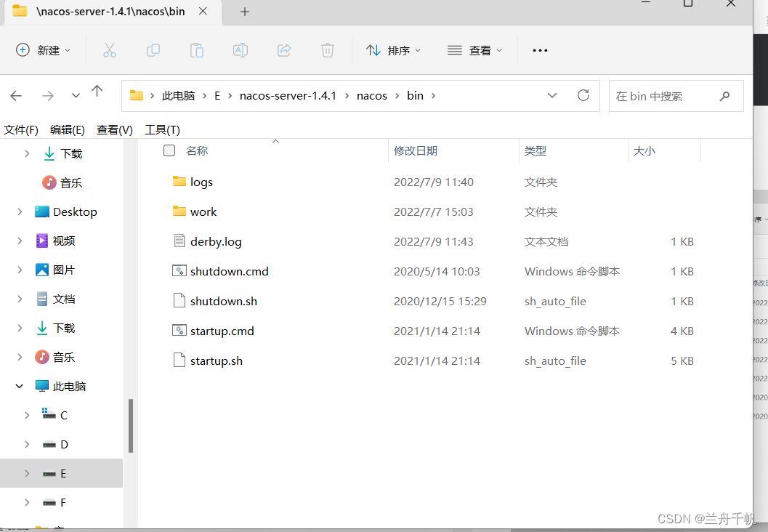This screenshot has height=532, width=768.
Task: Select the nacos\bin window tab
Action: pyautogui.click(x=113, y=12)
